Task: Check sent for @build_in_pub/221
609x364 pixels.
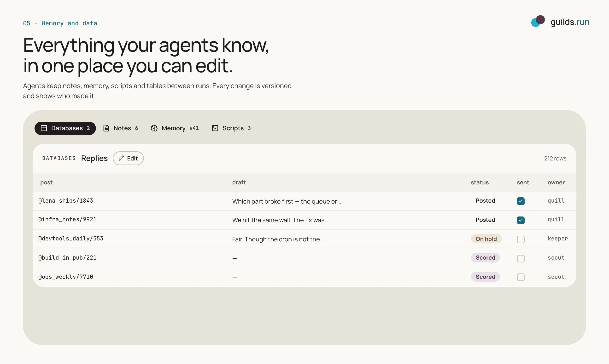Action: tap(521, 258)
